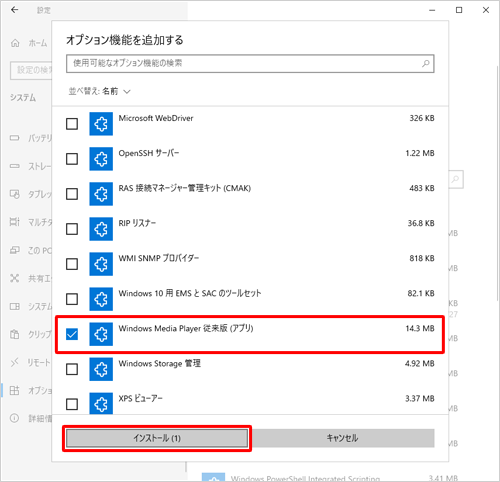Click the 3.37 MB size value

(x=420, y=399)
